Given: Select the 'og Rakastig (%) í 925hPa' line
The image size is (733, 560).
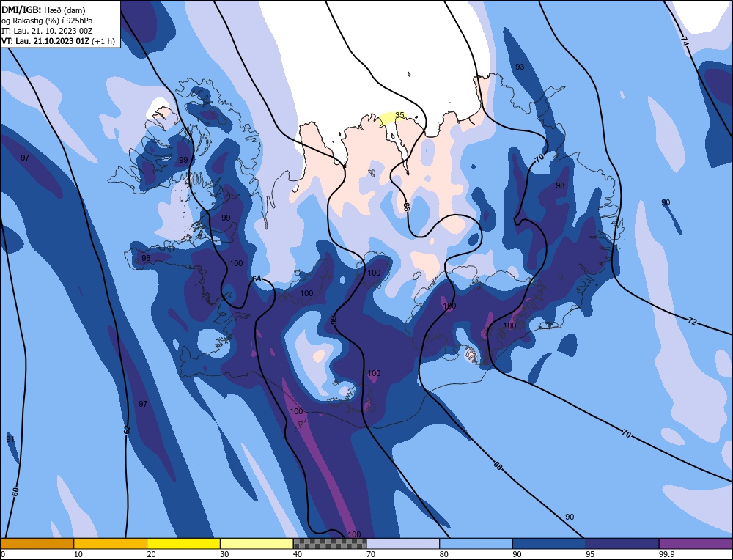Looking at the screenshot, I should [x=47, y=20].
